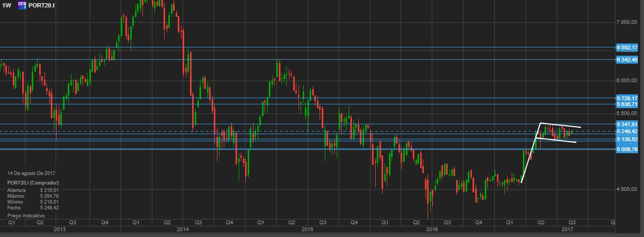Viewport: 644px width, 237px height.
Task: Click the 'PORT20.I (Comprador)' info heading
Action: pyautogui.click(x=33, y=182)
